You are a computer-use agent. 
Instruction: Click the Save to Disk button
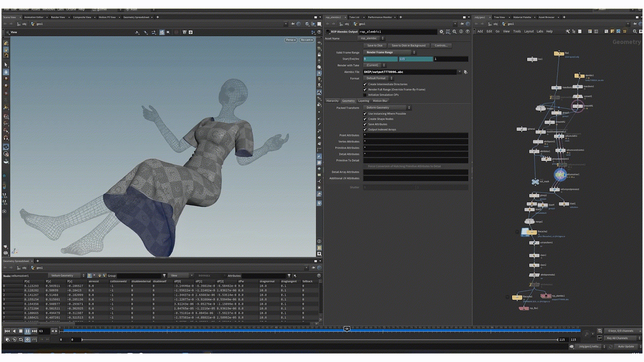click(x=375, y=46)
